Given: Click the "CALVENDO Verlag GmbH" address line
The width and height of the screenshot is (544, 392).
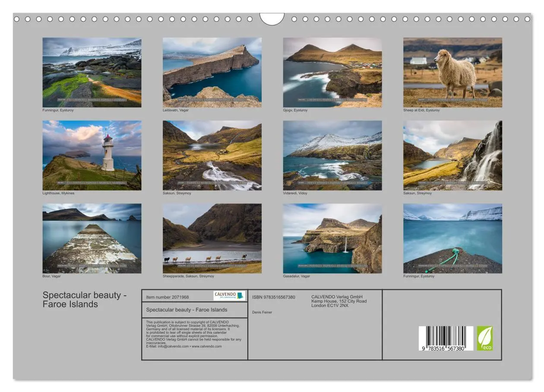Looking at the screenshot, I should coord(337,297).
